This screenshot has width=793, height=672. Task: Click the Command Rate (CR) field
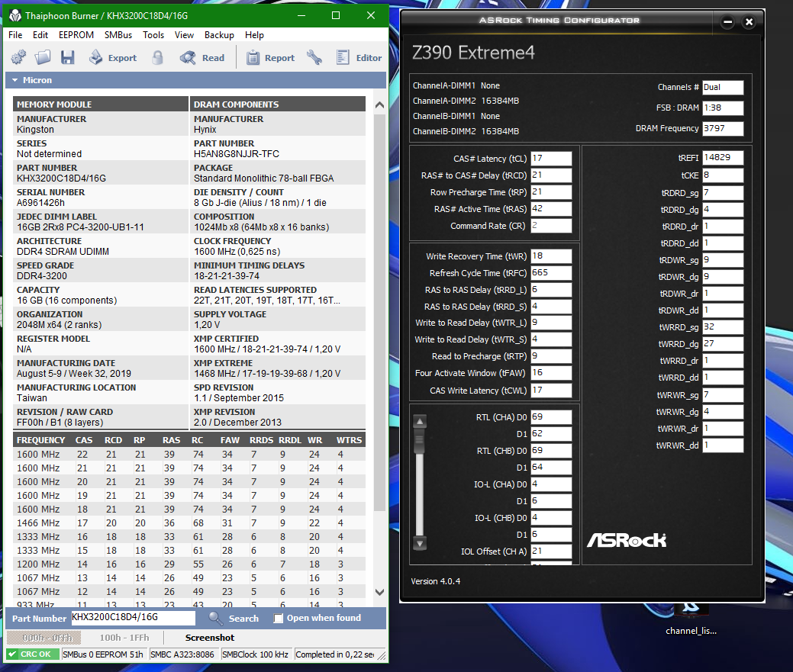pyautogui.click(x=551, y=225)
